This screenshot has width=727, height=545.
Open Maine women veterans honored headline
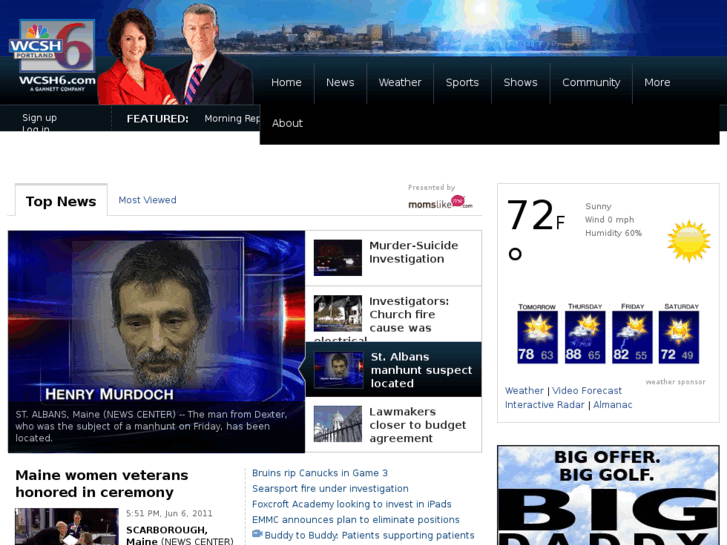pyautogui.click(x=102, y=484)
